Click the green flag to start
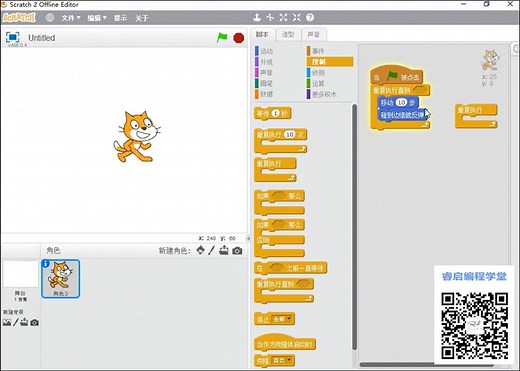Viewport: 520px width, 371px height. [222, 37]
